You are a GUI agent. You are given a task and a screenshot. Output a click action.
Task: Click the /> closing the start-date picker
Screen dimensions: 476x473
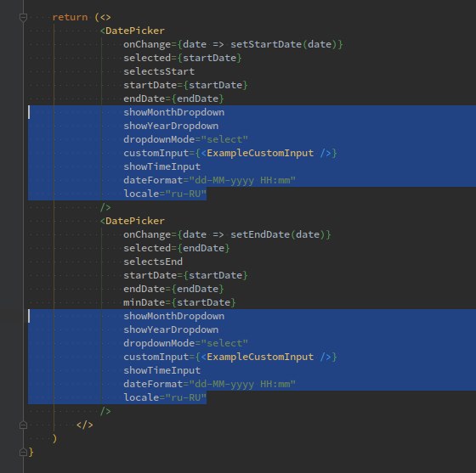pyautogui.click(x=105, y=207)
